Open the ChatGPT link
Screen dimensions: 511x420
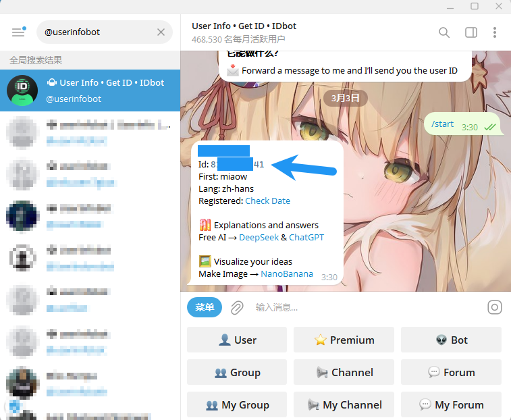coord(306,237)
